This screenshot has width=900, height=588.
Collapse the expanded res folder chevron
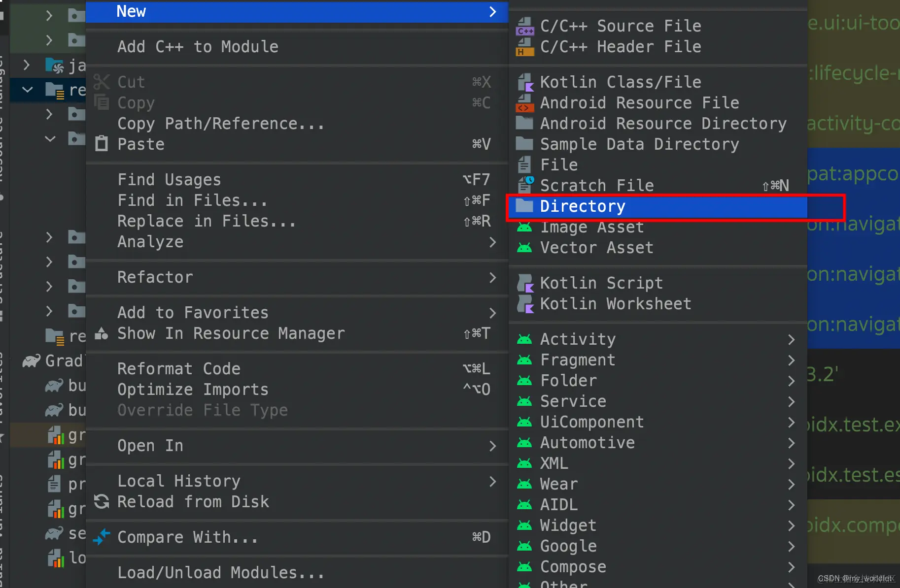28,90
